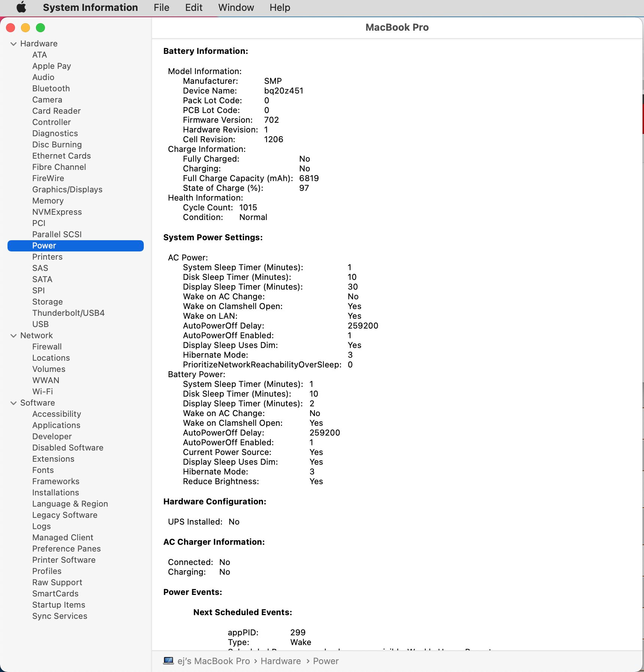The height and width of the screenshot is (672, 644).
Task: Open the System Information menu
Action: click(x=90, y=7)
